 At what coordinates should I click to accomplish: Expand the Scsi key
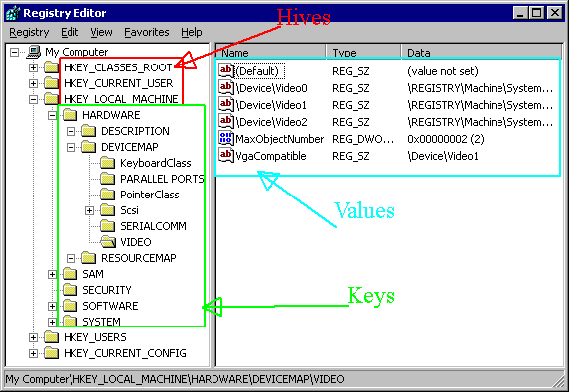[89, 210]
